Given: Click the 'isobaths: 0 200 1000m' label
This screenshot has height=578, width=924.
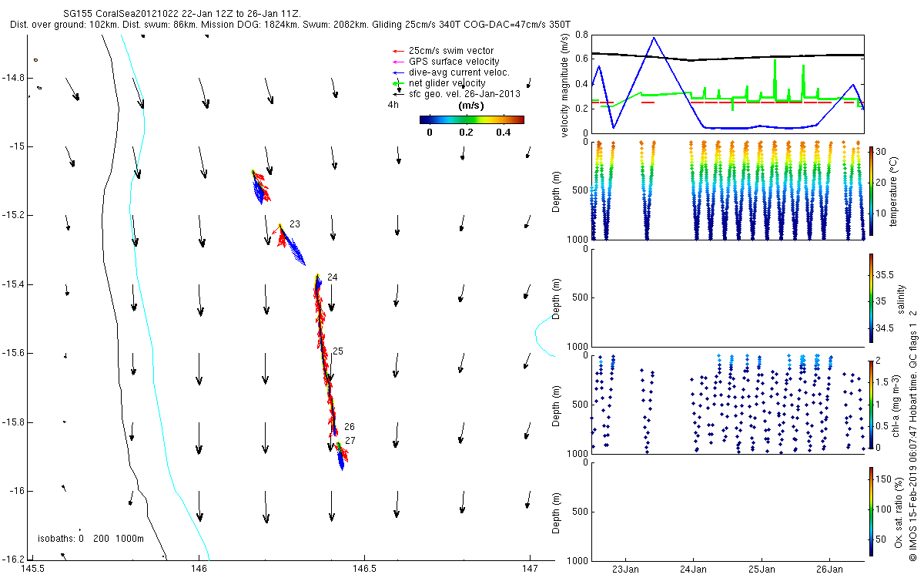Looking at the screenshot, I should click(x=91, y=539).
